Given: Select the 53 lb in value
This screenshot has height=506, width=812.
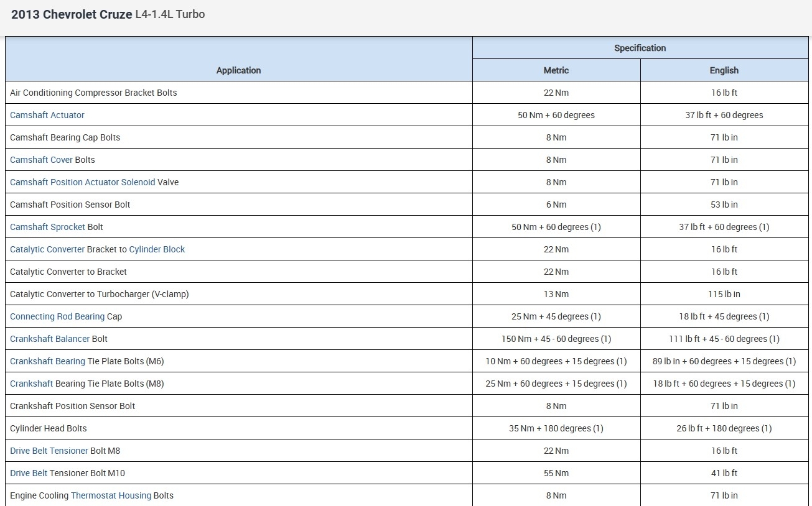Looking at the screenshot, I should click(724, 205).
